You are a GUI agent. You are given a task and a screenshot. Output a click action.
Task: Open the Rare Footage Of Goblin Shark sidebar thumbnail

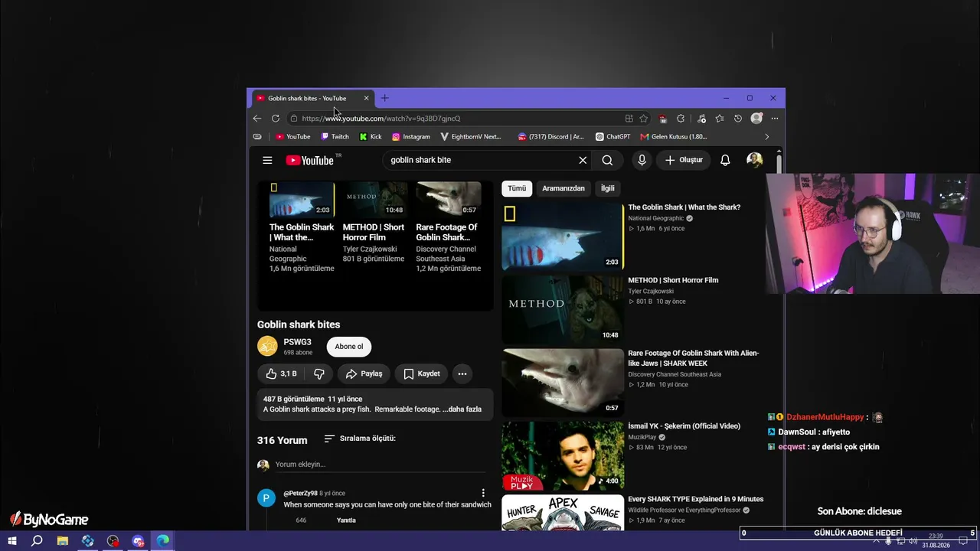(563, 383)
